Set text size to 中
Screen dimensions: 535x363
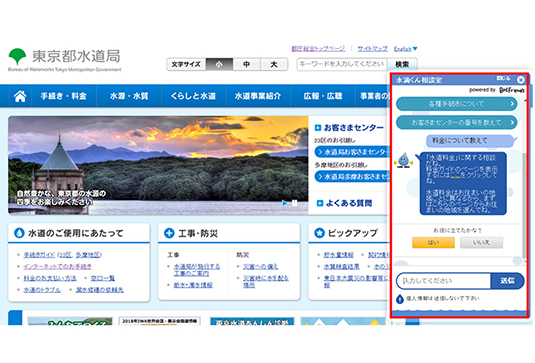coord(247,64)
